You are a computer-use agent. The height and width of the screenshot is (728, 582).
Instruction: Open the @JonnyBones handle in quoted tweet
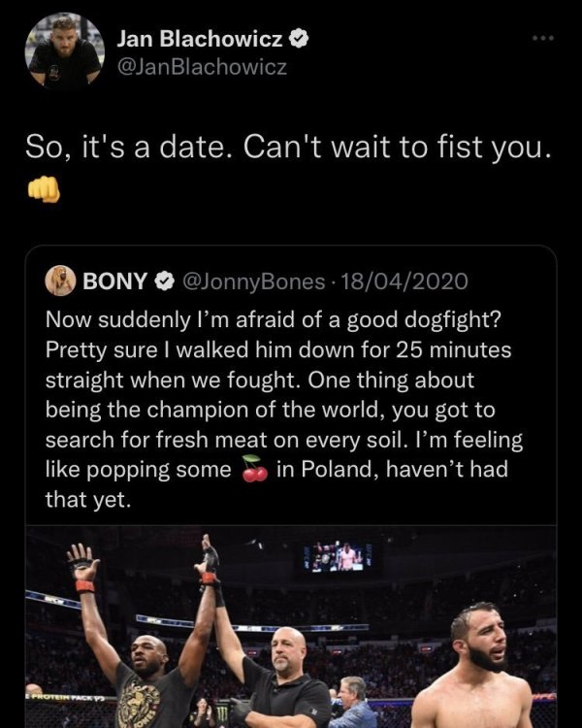click(x=254, y=281)
